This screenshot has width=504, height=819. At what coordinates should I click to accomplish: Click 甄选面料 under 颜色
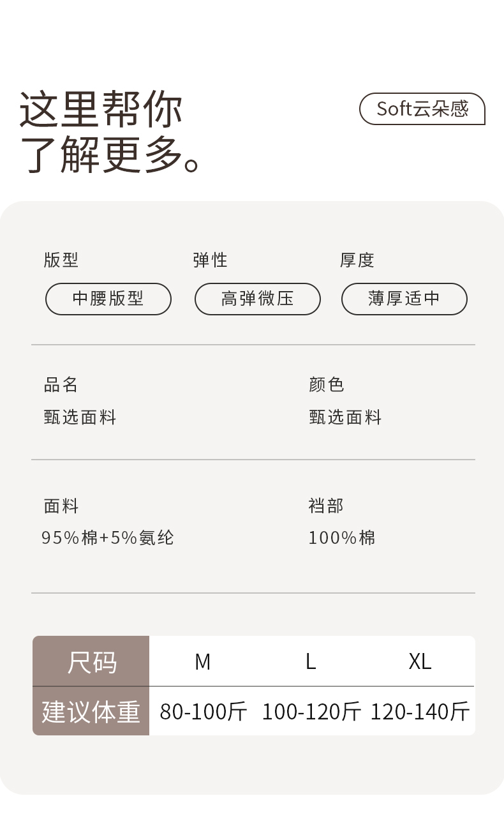[345, 417]
